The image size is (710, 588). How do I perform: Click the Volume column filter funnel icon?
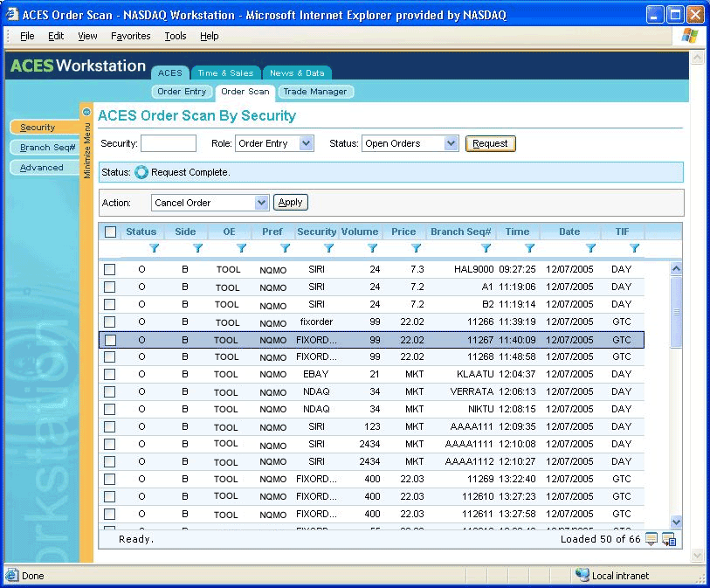(372, 248)
